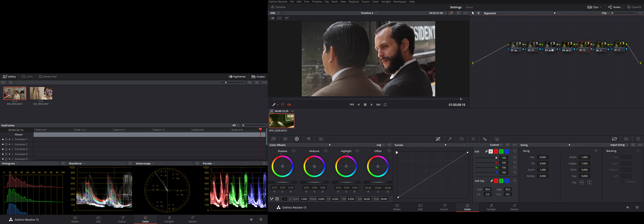This screenshot has height=224, width=644.
Task: Toggle channel link icon beside Curves Edit
Action: pos(486,151)
